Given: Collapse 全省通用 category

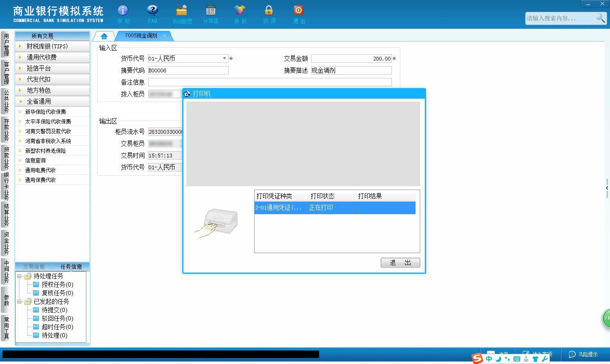Looking at the screenshot, I should point(52,101).
